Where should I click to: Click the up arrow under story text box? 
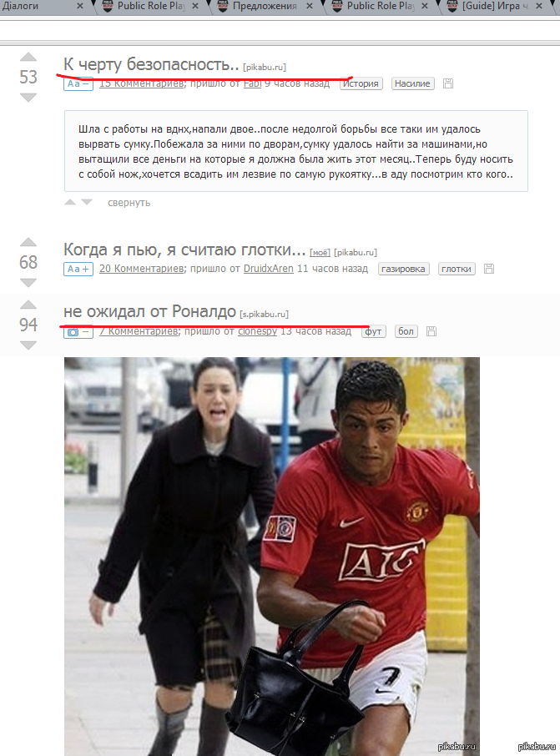[70, 202]
